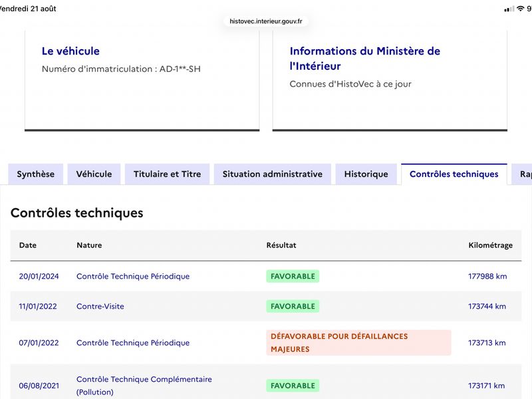Screen dimensions: 532x399
Task: Open the Historique tab
Action: click(366, 174)
